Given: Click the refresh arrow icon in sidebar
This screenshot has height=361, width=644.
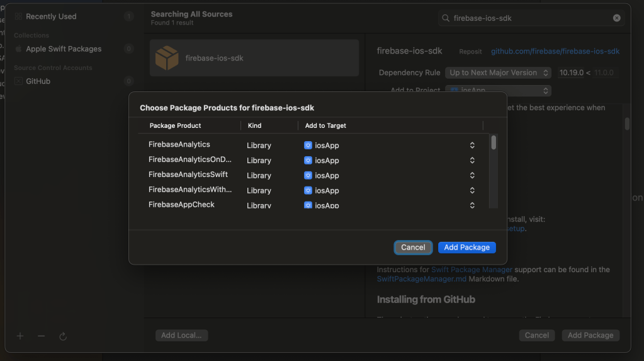Looking at the screenshot, I should tap(63, 336).
